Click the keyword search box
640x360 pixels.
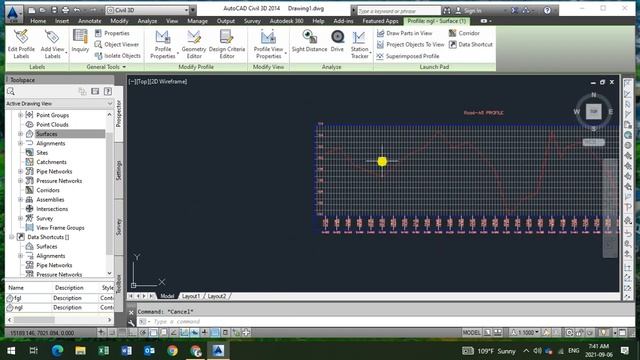pyautogui.click(x=399, y=11)
